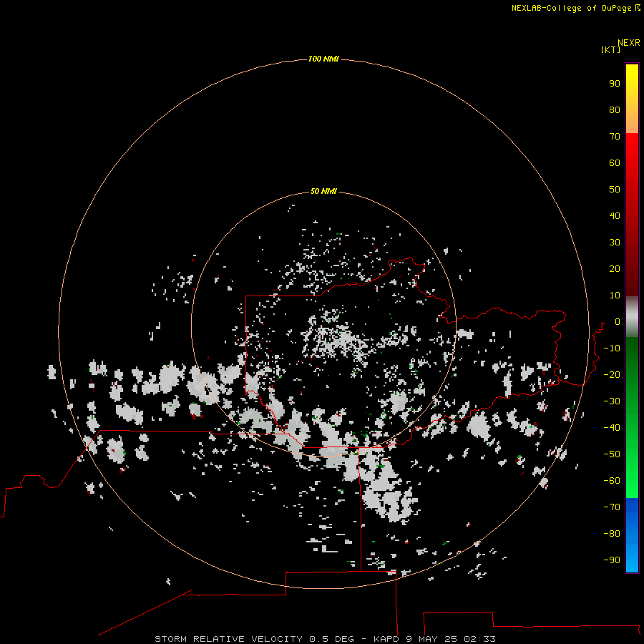Click the blue bottom segment of color bar
The width and height of the screenshot is (644, 644).
click(632, 535)
